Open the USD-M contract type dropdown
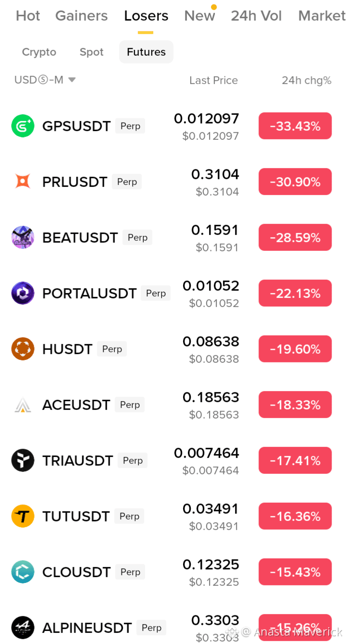The width and height of the screenshot is (346, 644). (x=45, y=80)
